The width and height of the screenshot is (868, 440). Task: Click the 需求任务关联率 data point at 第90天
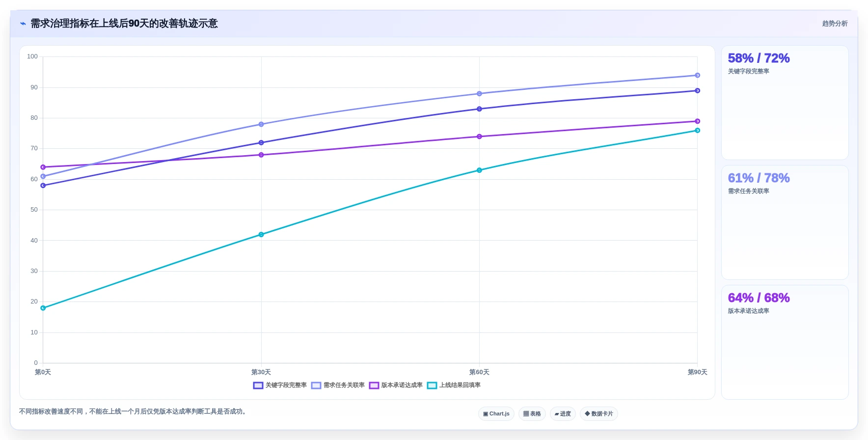click(697, 76)
